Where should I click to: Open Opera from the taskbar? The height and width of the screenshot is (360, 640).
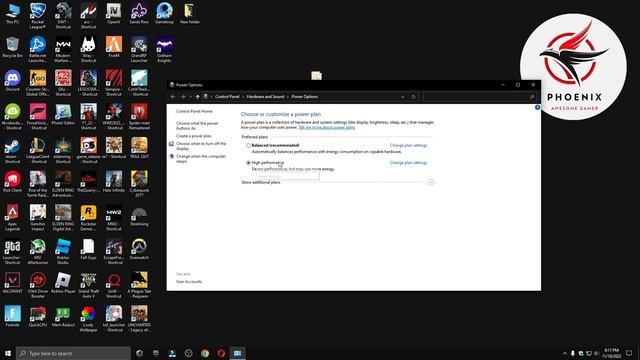(x=221, y=353)
